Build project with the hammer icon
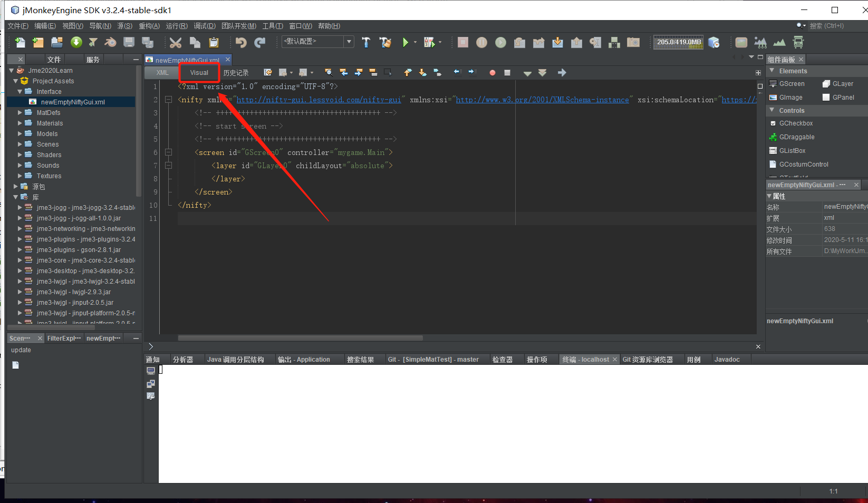Screen dimensions: 868x503 pos(366,42)
